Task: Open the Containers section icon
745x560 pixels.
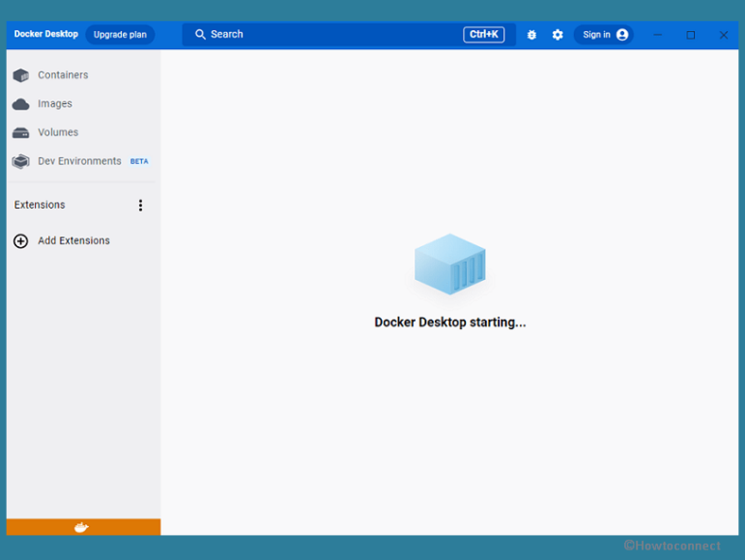Action: click(x=21, y=75)
